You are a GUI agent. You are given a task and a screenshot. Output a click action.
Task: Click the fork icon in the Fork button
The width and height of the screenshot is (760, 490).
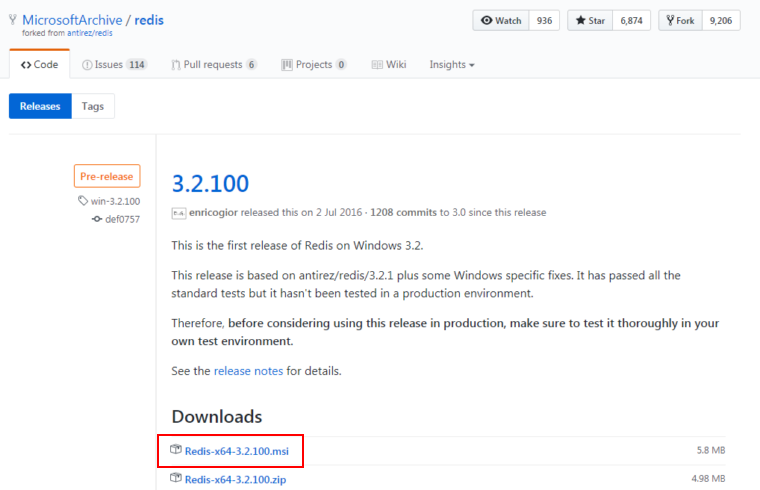pos(670,20)
